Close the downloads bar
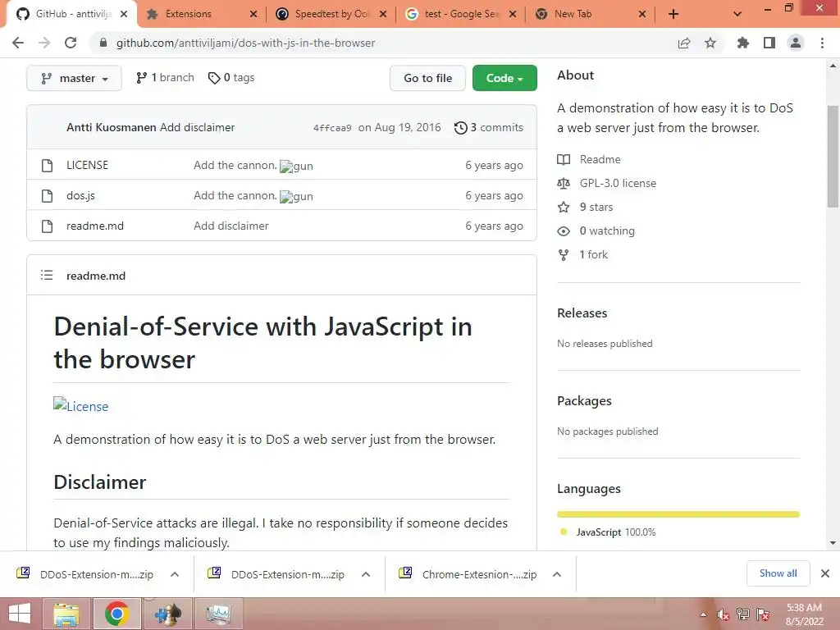The width and height of the screenshot is (840, 630). 825,573
